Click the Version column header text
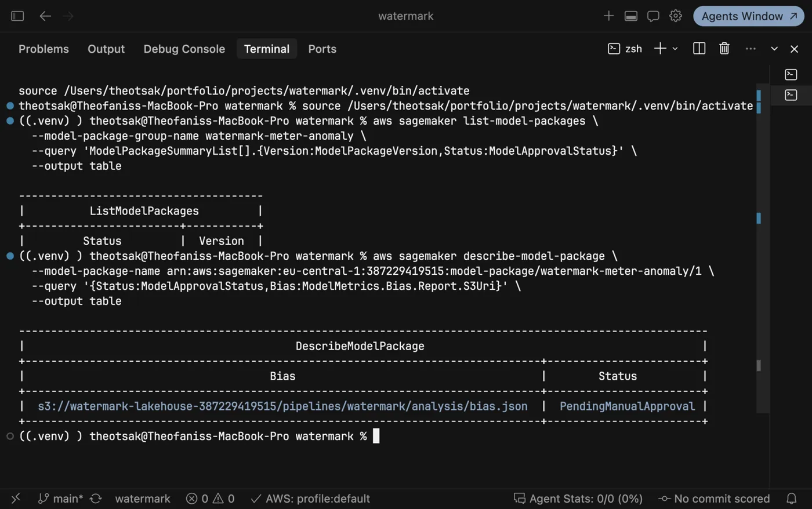This screenshot has width=812, height=509. 222,241
